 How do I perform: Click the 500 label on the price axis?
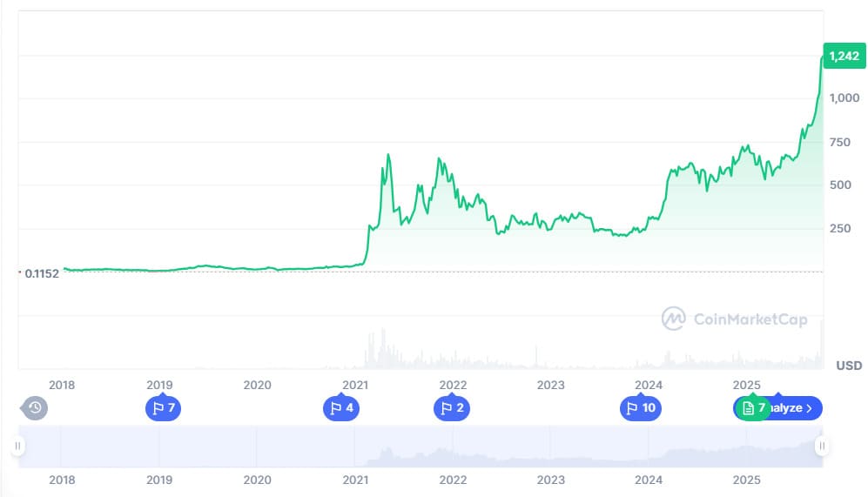[841, 185]
